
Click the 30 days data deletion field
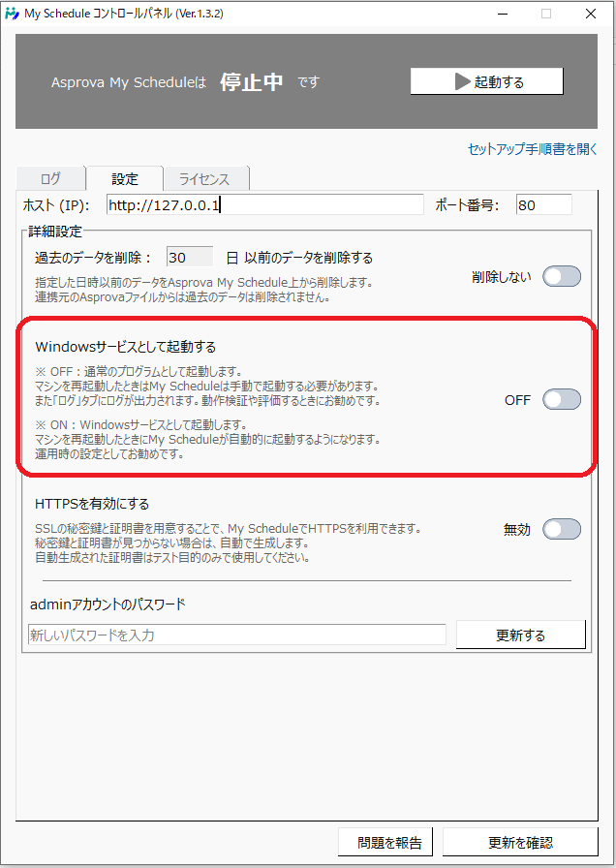click(189, 258)
